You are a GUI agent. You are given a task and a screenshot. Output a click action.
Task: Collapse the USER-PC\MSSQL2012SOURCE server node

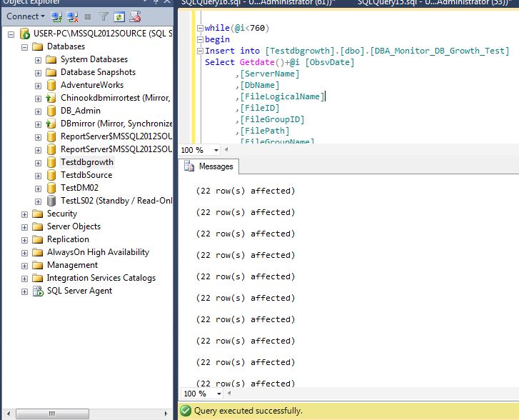tap(11, 34)
